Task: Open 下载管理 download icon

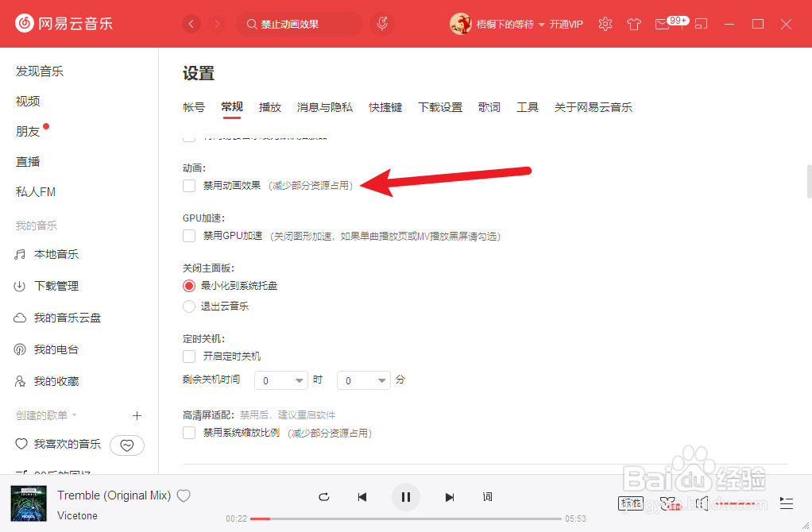Action: pyautogui.click(x=20, y=286)
